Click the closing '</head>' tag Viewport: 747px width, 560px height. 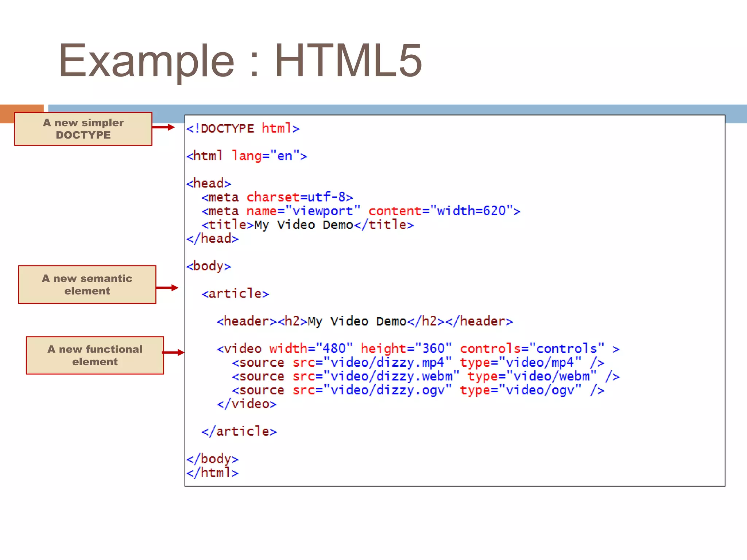tap(212, 238)
